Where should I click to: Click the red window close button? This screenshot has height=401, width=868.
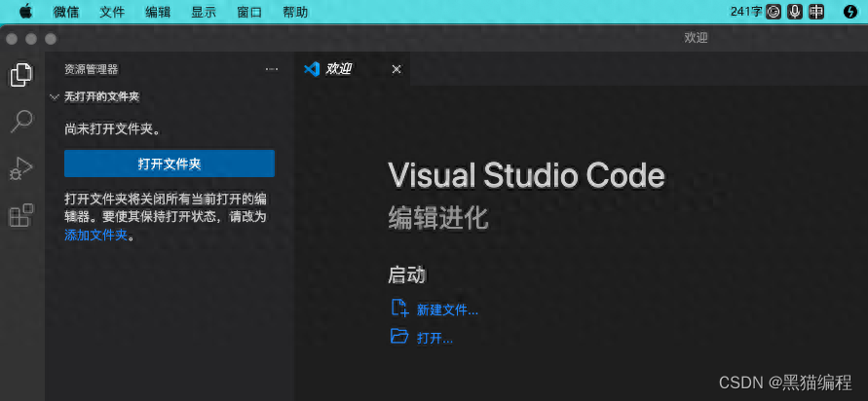13,39
